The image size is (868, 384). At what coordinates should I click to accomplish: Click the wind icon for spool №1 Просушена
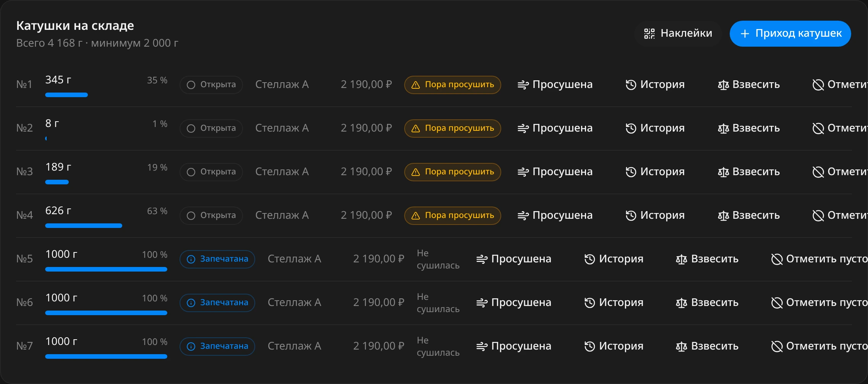523,85
